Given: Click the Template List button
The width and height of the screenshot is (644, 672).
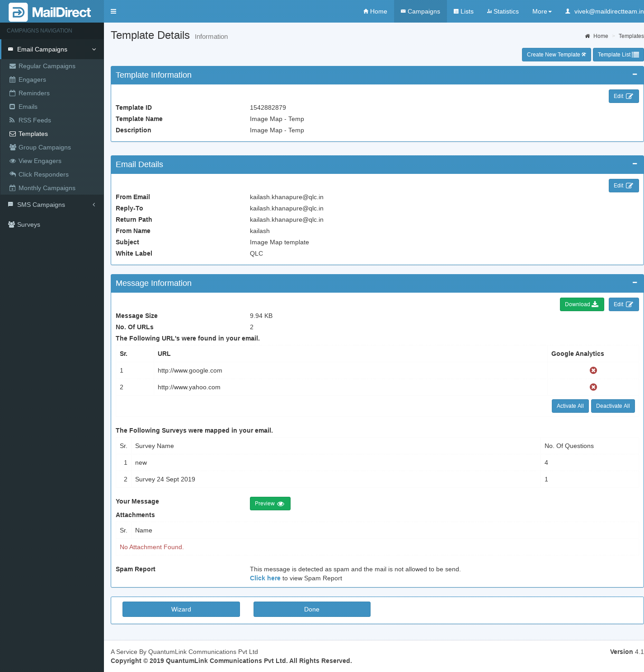Looking at the screenshot, I should (x=618, y=55).
